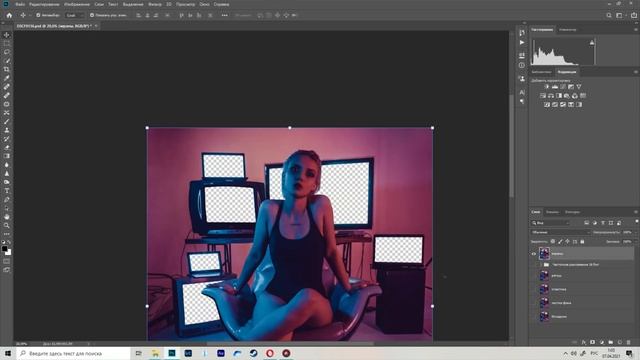Select the Lasso tool
This screenshot has width=640, height=360.
click(x=7, y=52)
